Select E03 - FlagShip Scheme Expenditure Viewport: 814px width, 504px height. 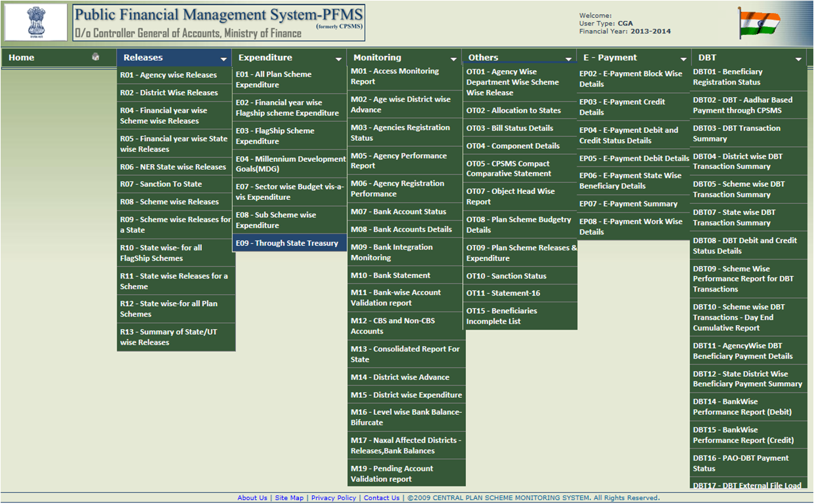click(x=290, y=136)
